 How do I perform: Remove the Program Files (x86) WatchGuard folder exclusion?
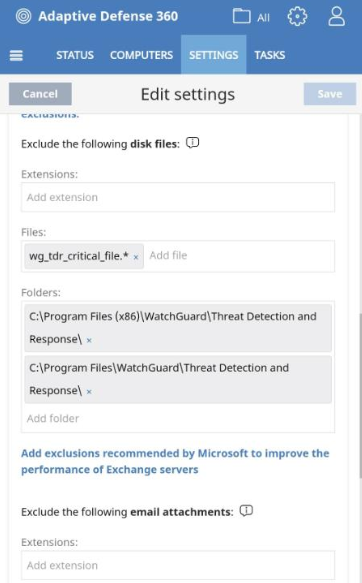[x=89, y=340]
